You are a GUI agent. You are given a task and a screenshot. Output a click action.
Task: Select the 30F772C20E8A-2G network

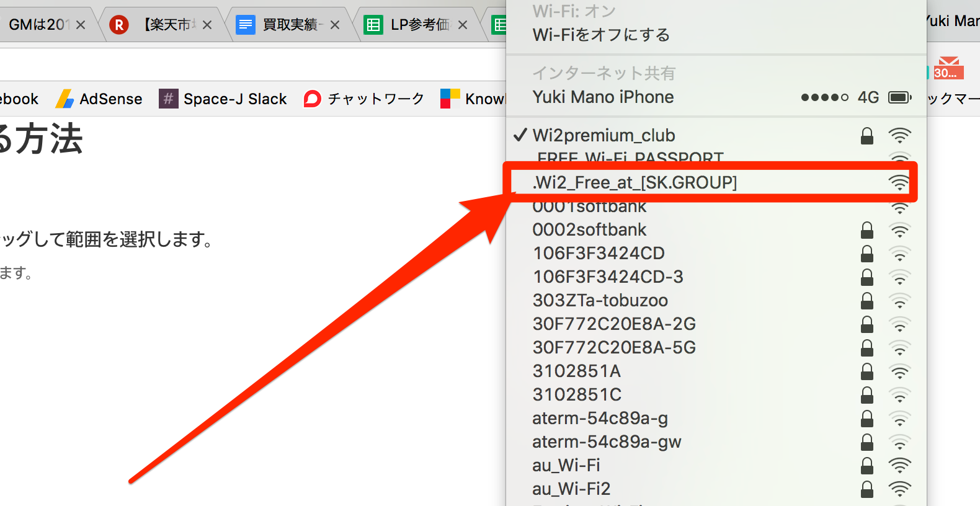(x=716, y=324)
